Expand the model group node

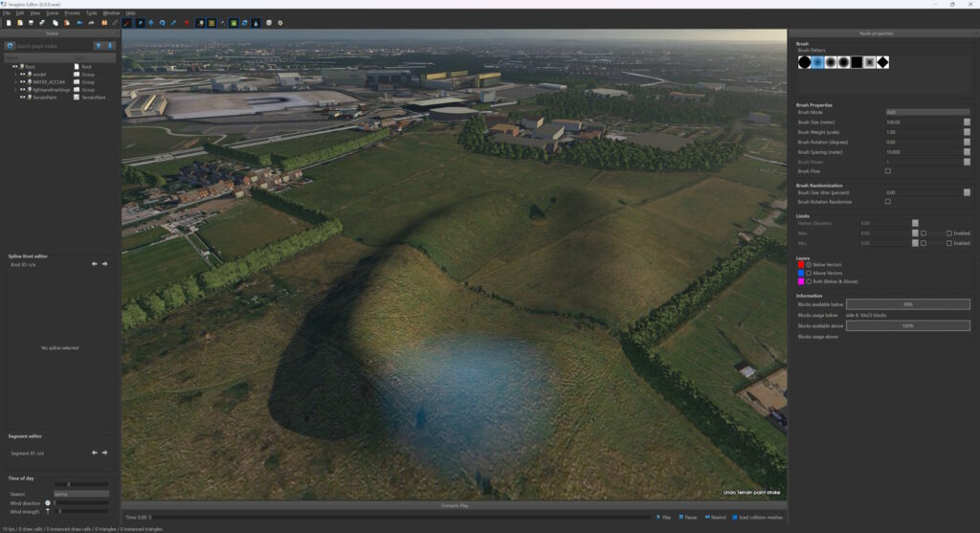click(x=15, y=75)
